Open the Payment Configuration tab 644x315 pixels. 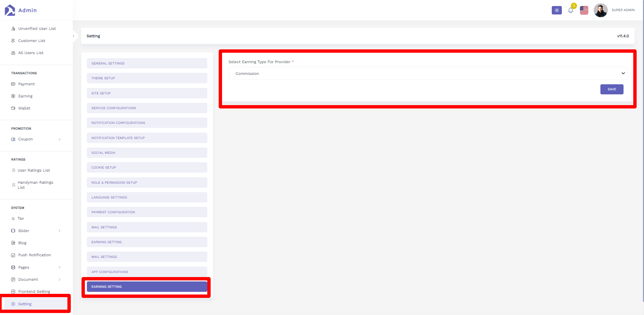click(147, 212)
